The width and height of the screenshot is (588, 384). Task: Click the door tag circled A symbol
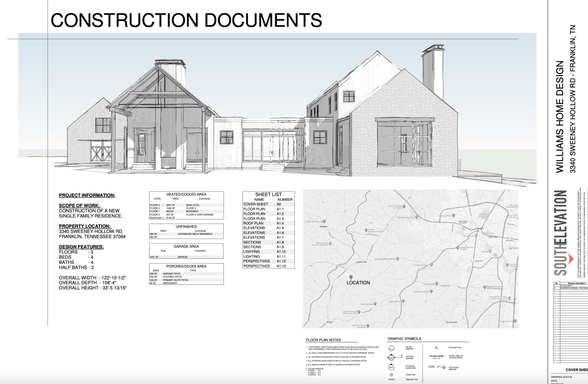click(391, 375)
